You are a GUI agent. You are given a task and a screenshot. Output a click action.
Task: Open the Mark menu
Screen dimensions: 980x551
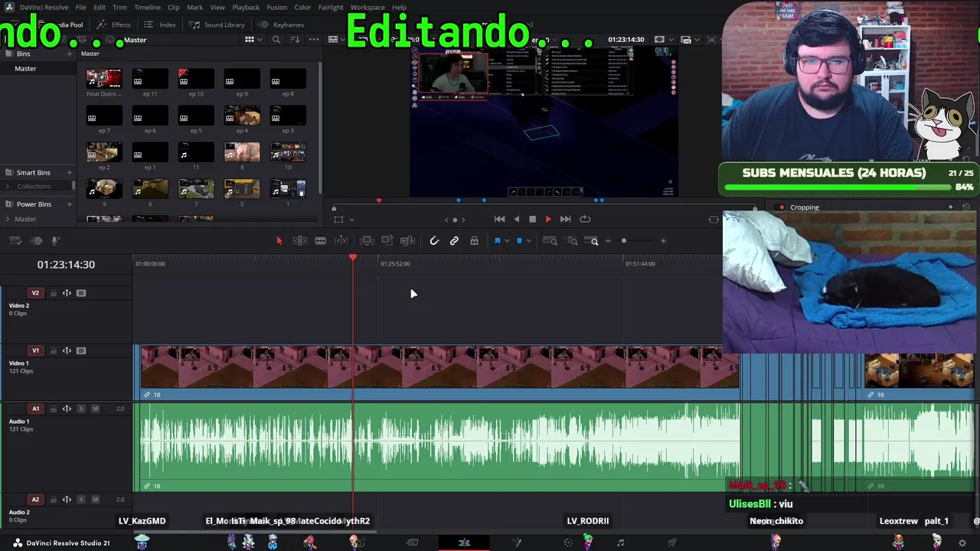coord(195,8)
